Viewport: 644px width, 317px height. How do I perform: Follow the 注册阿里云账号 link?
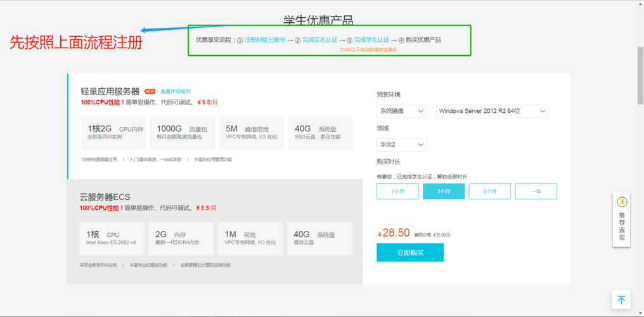265,40
